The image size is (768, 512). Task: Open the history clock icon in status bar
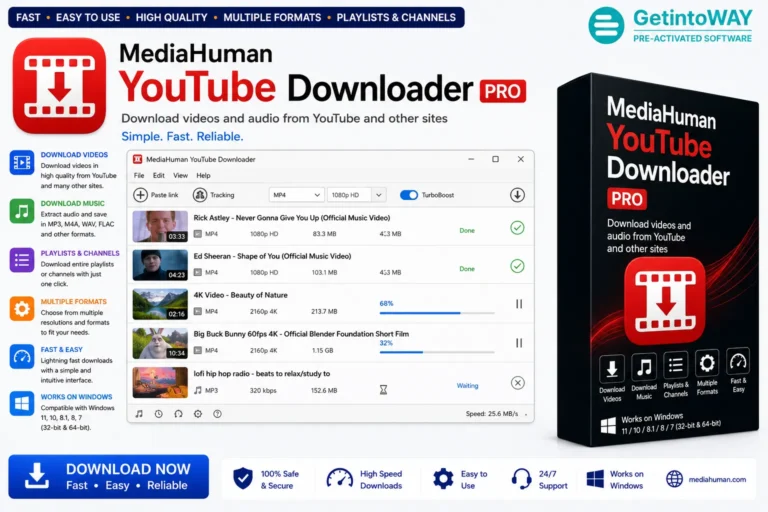(159, 414)
